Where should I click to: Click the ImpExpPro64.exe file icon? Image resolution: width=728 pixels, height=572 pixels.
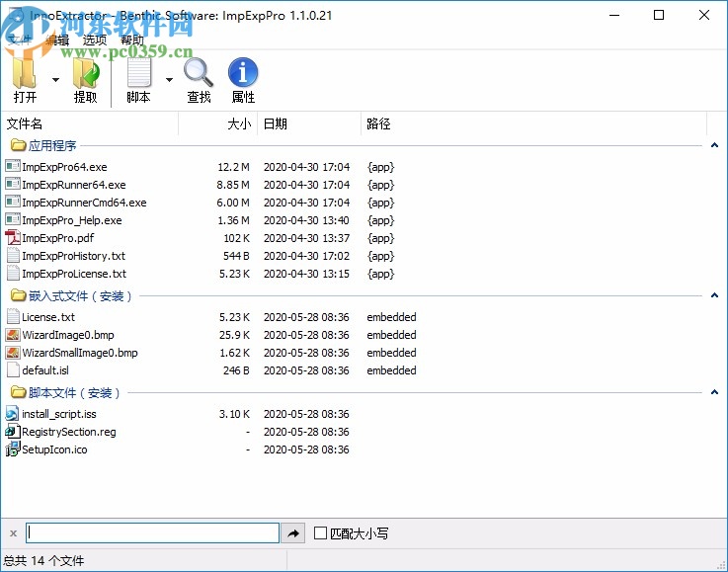point(13,166)
